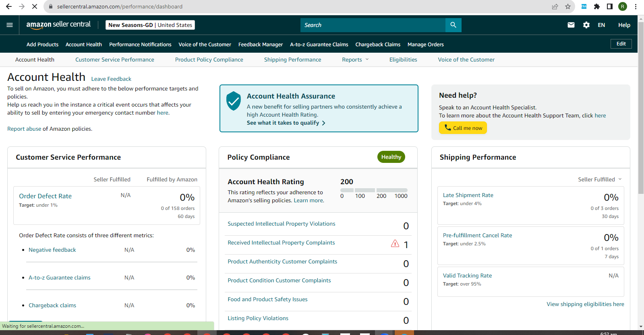Viewport: 644px width, 335px height.
Task: Switch to Product Policy Compliance tab
Action: point(209,60)
